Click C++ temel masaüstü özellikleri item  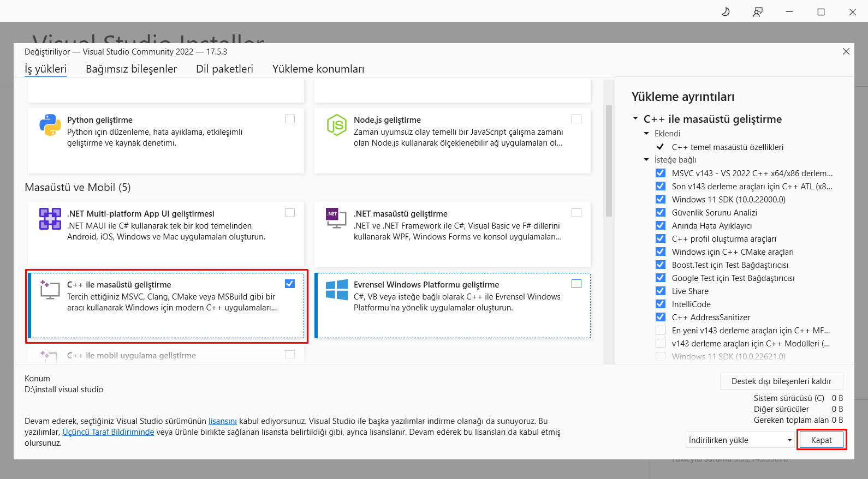(x=727, y=147)
